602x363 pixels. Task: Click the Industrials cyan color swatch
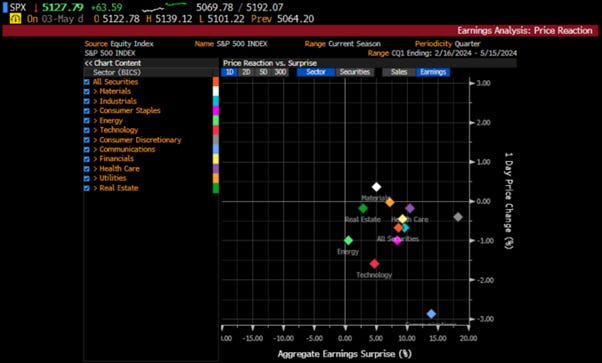[x=216, y=101]
